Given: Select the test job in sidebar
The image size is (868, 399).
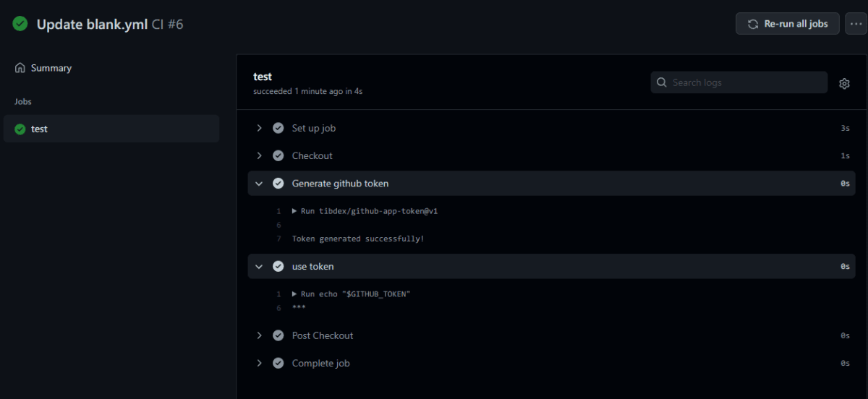Looking at the screenshot, I should (x=111, y=129).
